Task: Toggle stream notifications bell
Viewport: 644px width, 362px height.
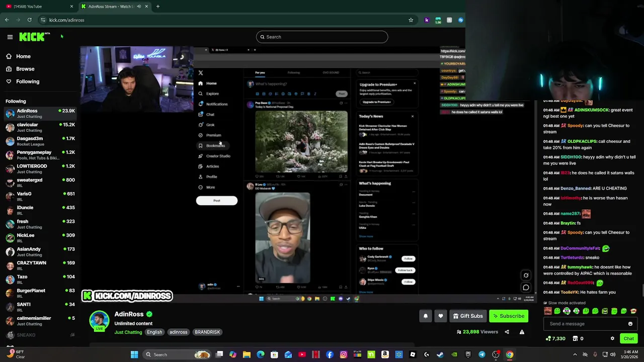Action: tap(426, 316)
